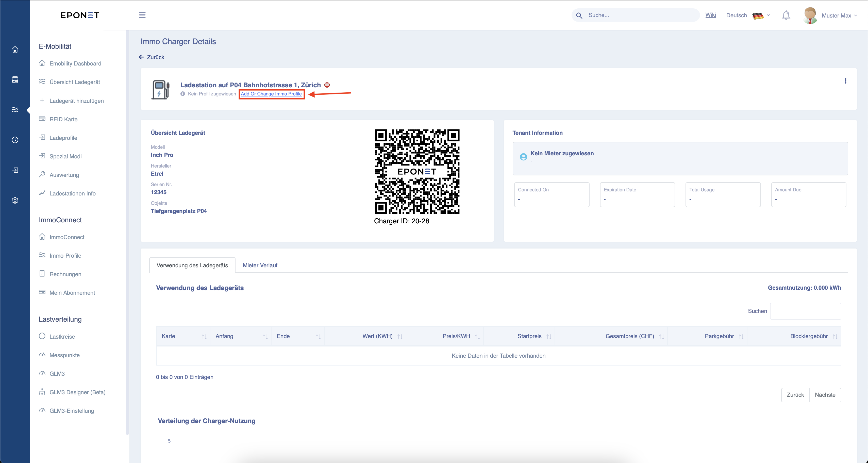Screen dimensions: 868x463
Task: Open the notifications bell
Action: coord(786,15)
